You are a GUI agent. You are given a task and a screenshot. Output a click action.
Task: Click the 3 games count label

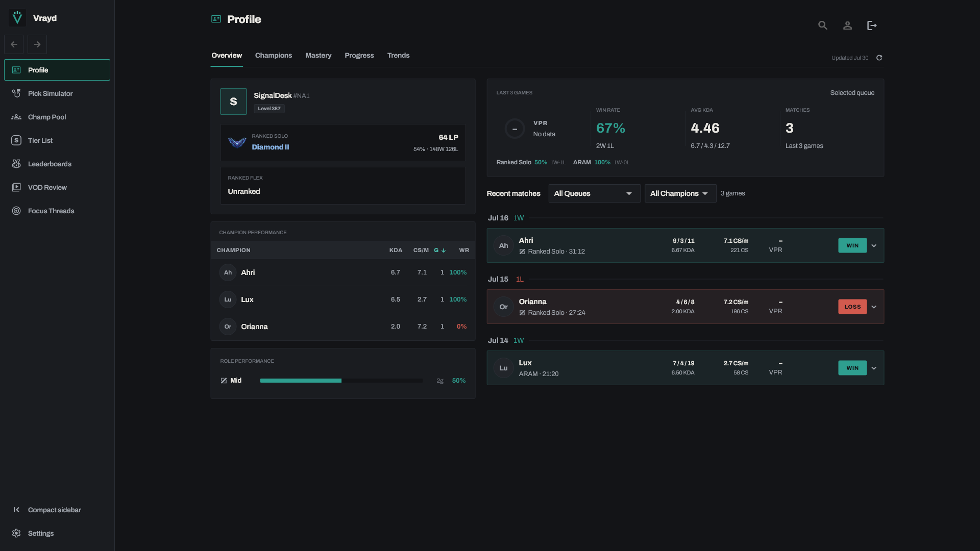pyautogui.click(x=732, y=193)
